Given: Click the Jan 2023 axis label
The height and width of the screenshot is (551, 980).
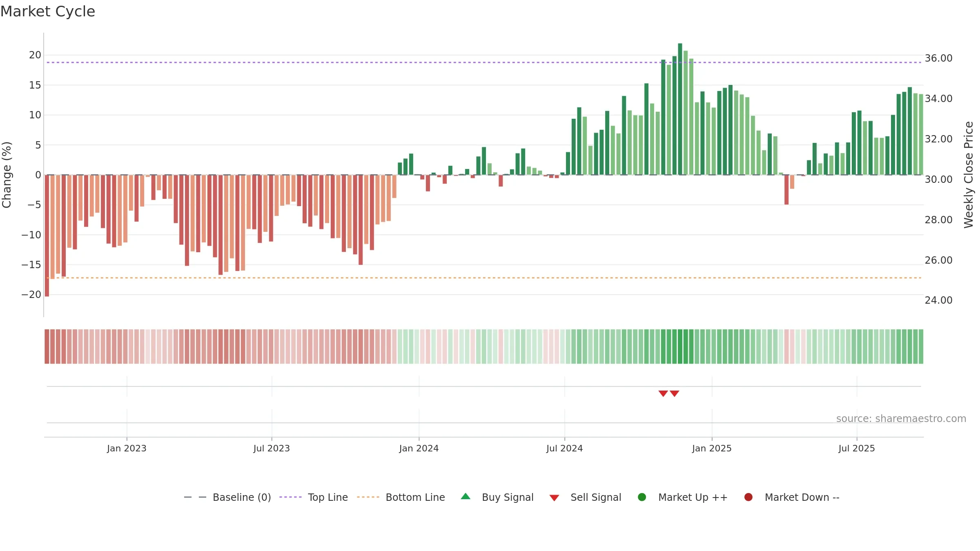Looking at the screenshot, I should pos(127,448).
